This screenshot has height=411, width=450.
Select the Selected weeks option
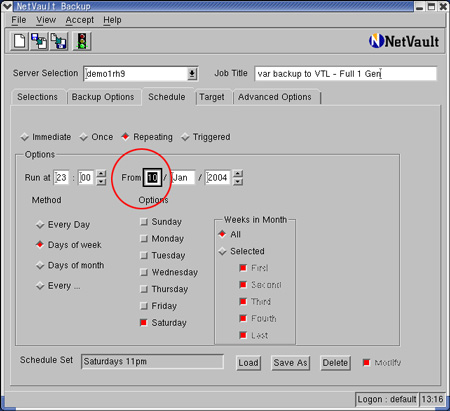[x=241, y=251]
